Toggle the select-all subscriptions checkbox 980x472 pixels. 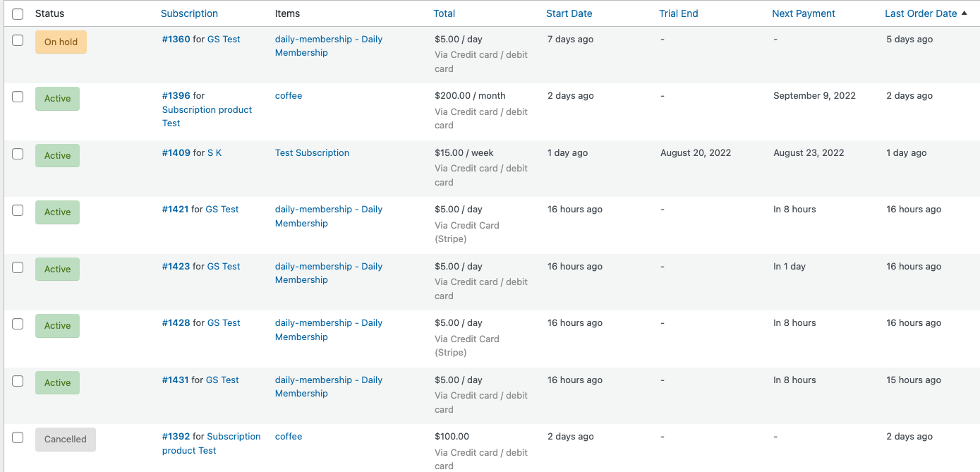[x=18, y=13]
